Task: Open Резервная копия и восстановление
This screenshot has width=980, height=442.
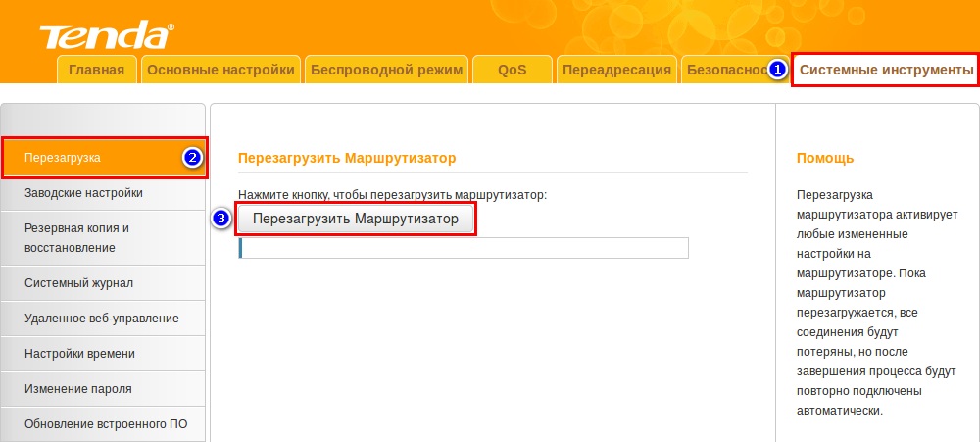Action: coord(104,238)
